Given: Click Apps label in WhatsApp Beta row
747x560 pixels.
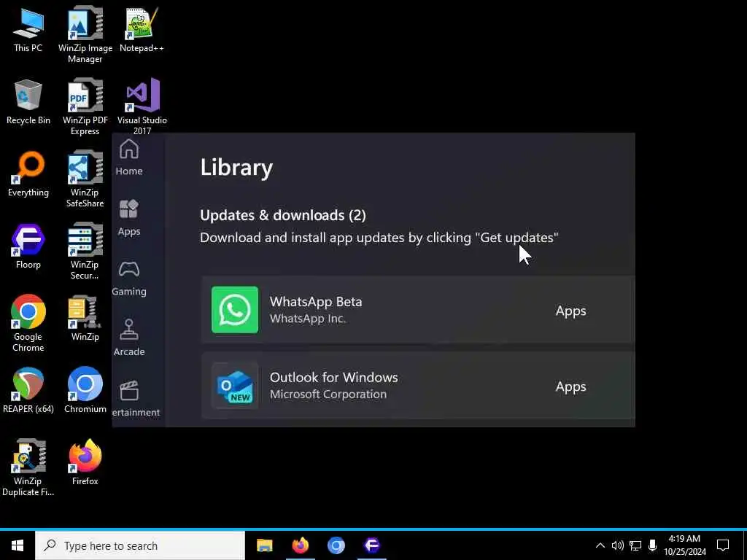Looking at the screenshot, I should coord(570,311).
